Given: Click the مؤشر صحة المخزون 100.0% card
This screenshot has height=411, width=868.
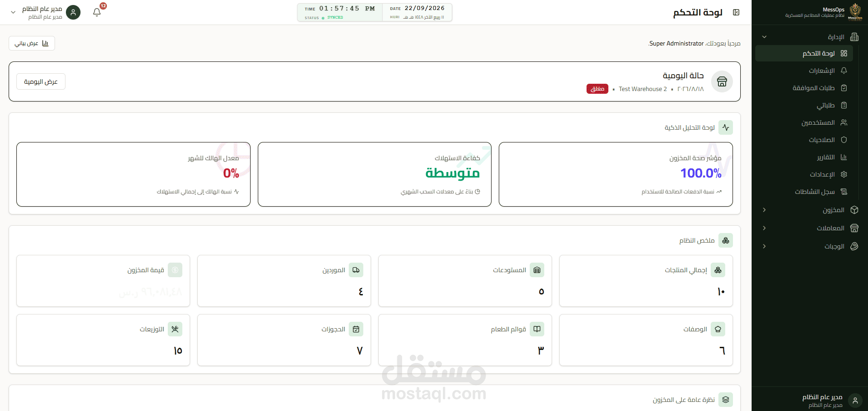Looking at the screenshot, I should (616, 174).
